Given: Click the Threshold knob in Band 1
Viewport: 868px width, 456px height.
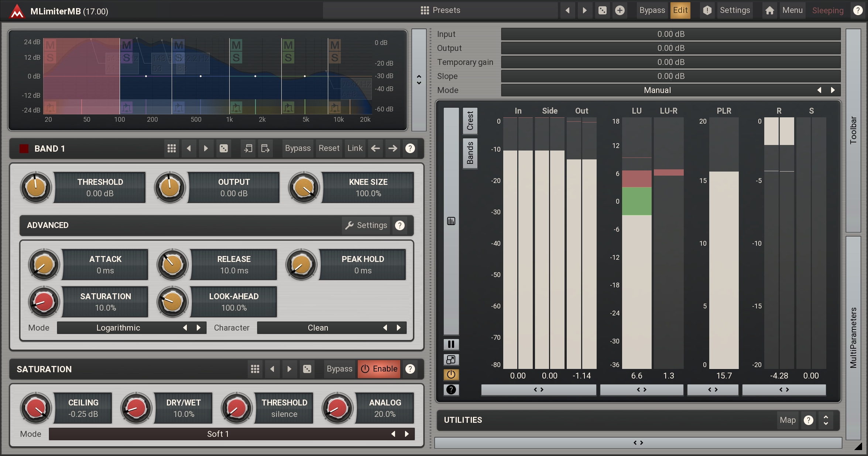Looking at the screenshot, I should click(x=36, y=187).
